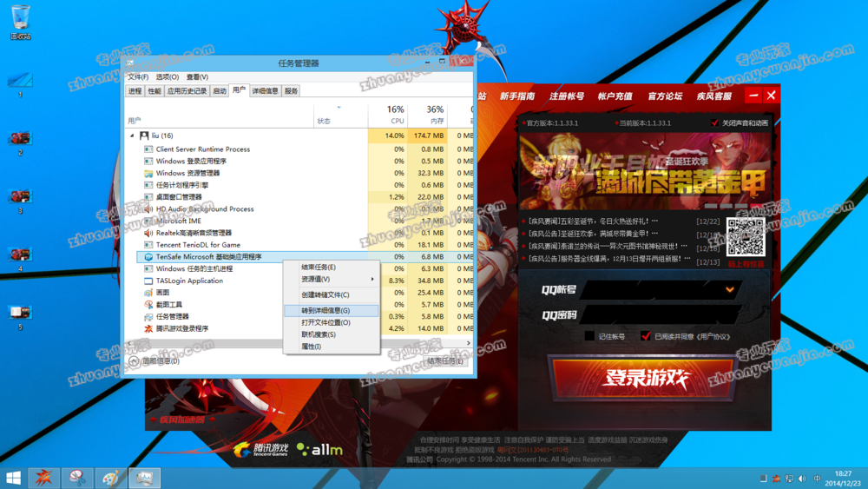Image resolution: width=868 pixels, height=489 pixels.
Task: Choose 结束任务(E) in context menu
Action: click(x=332, y=267)
